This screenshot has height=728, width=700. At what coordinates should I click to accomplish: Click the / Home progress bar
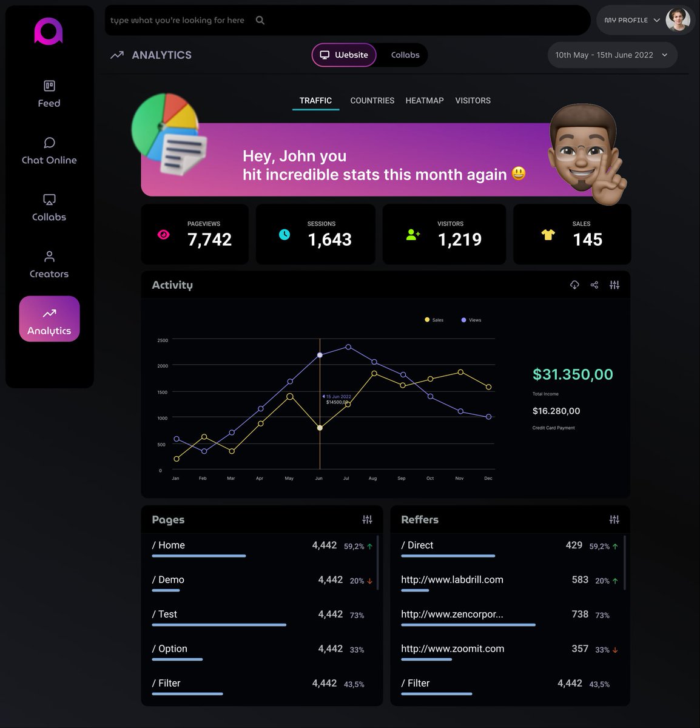pyautogui.click(x=199, y=556)
